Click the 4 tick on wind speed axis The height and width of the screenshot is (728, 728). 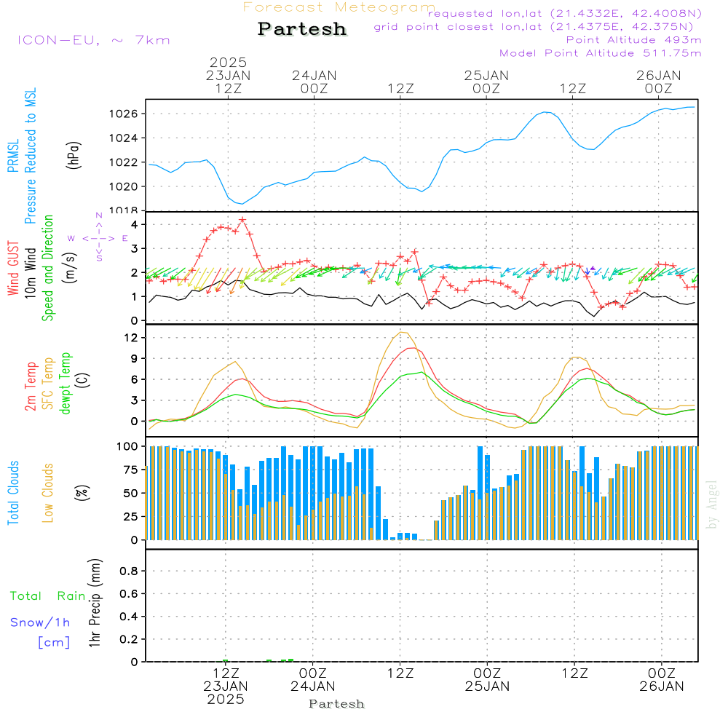135,224
